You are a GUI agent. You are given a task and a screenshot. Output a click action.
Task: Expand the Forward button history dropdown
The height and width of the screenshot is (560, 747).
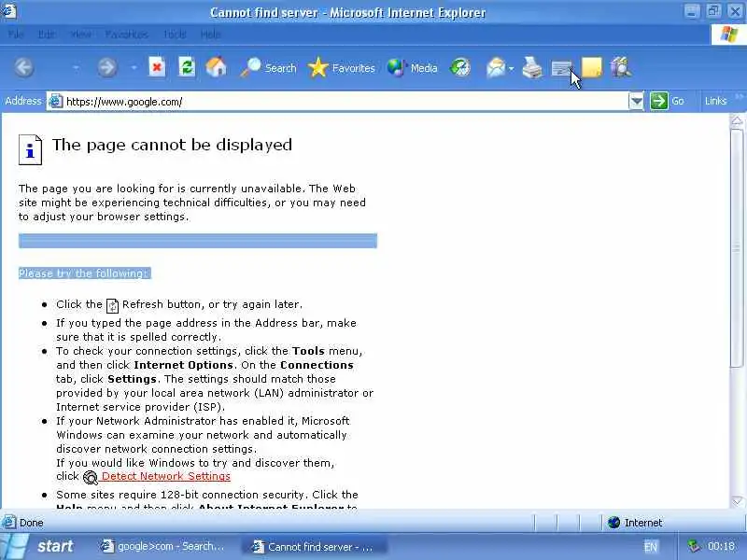tap(134, 68)
